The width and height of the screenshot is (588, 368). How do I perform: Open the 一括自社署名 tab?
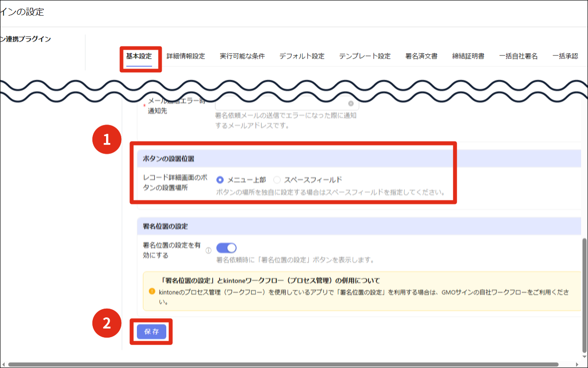click(x=518, y=56)
